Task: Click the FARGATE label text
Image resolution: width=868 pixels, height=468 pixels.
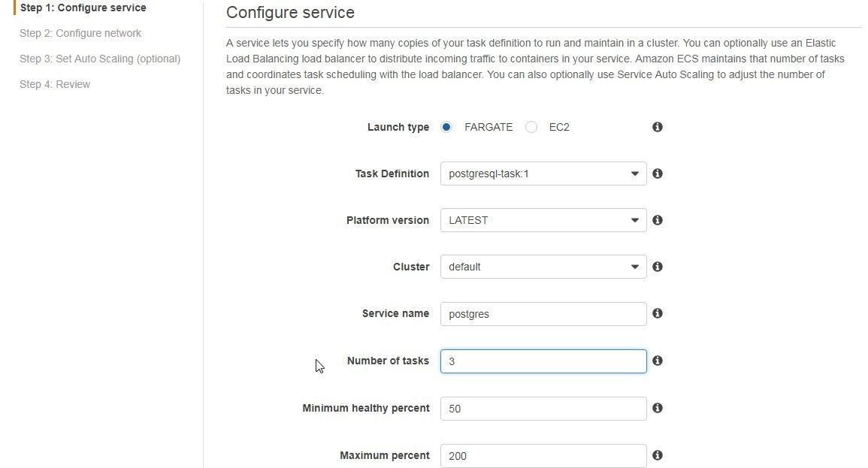Action: point(488,127)
